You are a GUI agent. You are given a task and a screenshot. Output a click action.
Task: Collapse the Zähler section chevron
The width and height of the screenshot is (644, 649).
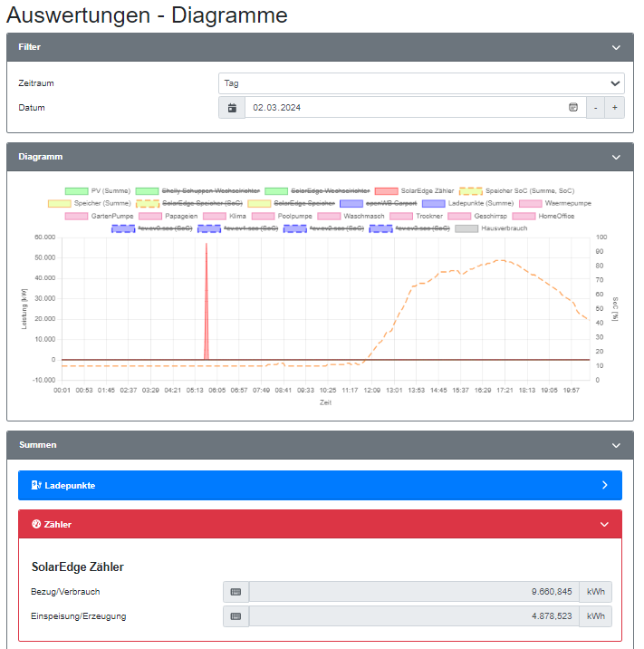(x=604, y=525)
